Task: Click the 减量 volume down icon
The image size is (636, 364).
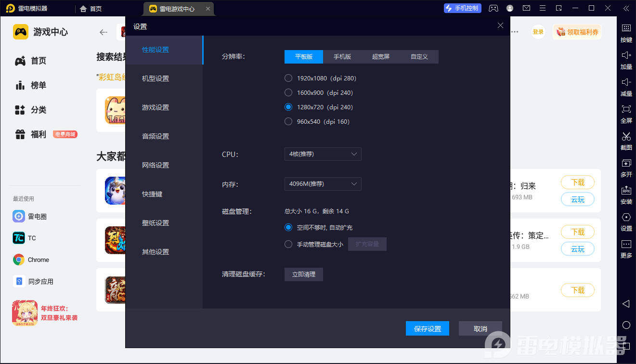Action: pos(626,82)
